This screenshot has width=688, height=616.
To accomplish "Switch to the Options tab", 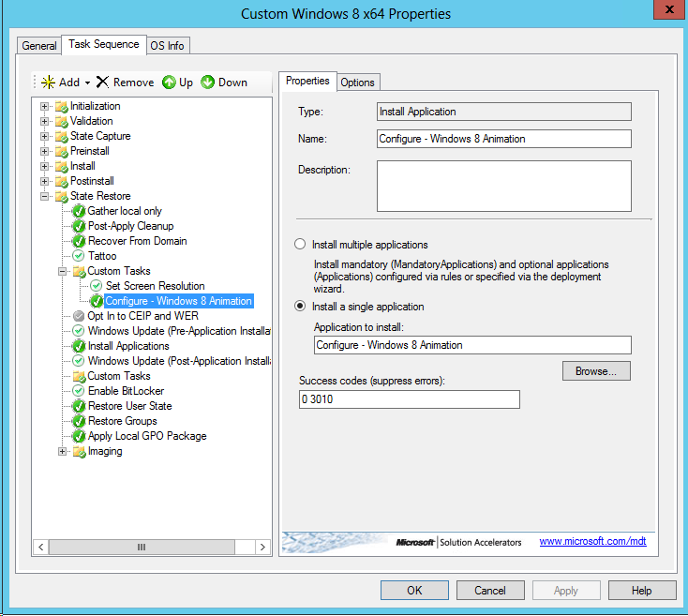I will click(357, 83).
